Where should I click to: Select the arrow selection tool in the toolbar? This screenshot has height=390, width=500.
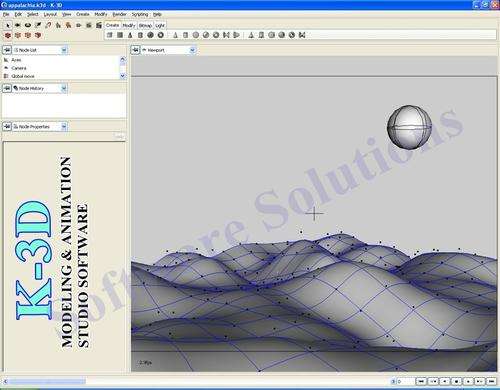click(x=8, y=25)
